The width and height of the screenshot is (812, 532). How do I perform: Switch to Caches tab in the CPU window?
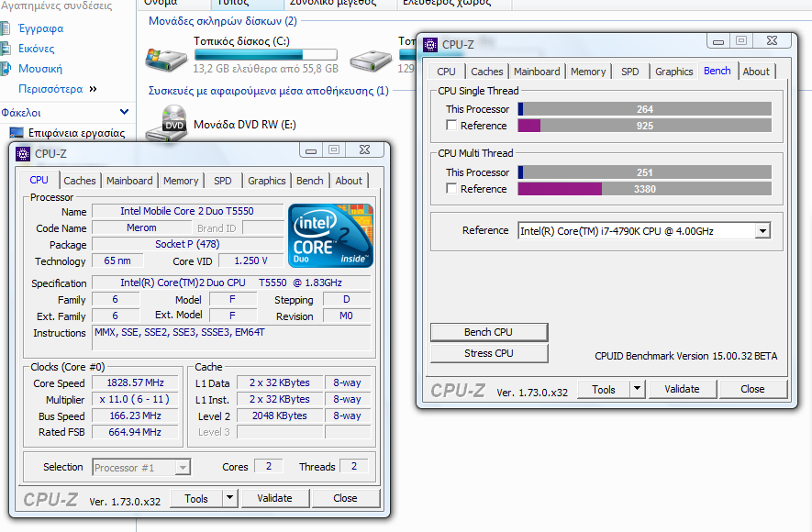80,181
